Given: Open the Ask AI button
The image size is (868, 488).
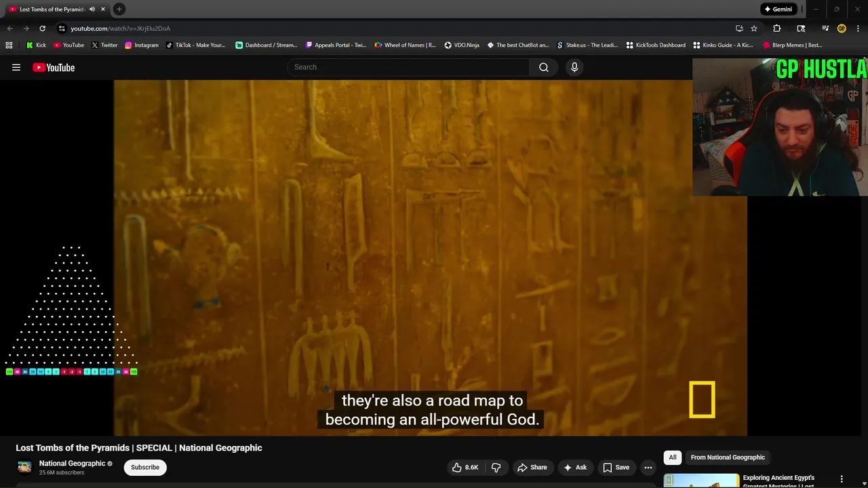Looking at the screenshot, I should [575, 467].
